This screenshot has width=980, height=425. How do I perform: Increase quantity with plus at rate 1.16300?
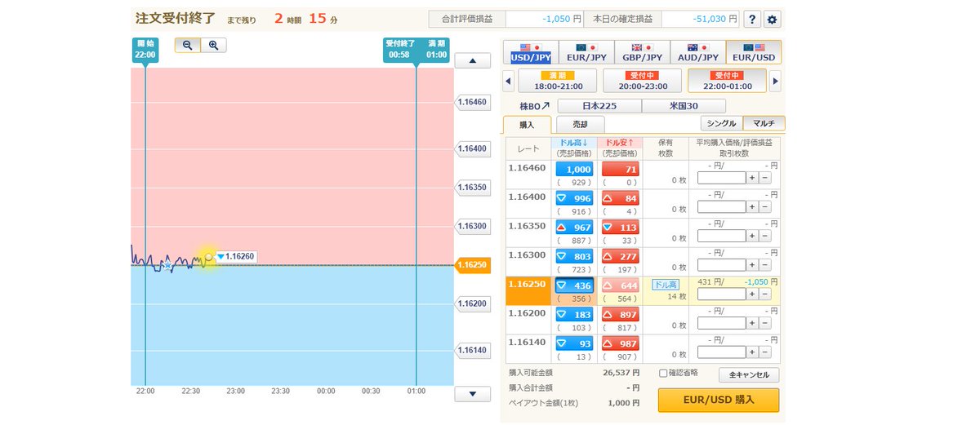(x=752, y=264)
